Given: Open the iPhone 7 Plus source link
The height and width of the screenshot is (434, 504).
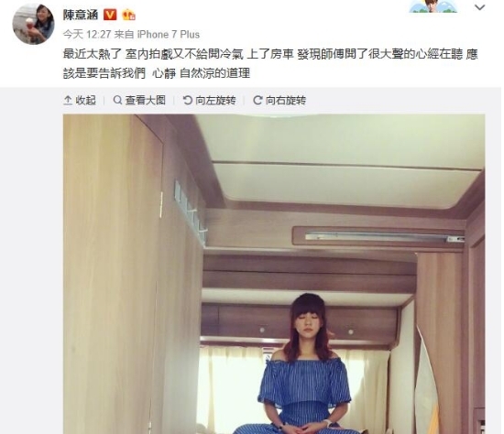Looking at the screenshot, I should (x=169, y=35).
